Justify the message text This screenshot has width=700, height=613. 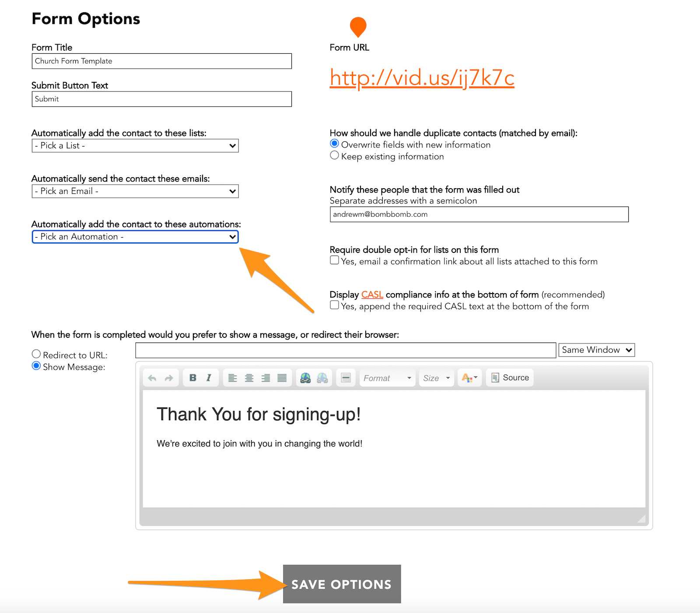[x=282, y=378]
